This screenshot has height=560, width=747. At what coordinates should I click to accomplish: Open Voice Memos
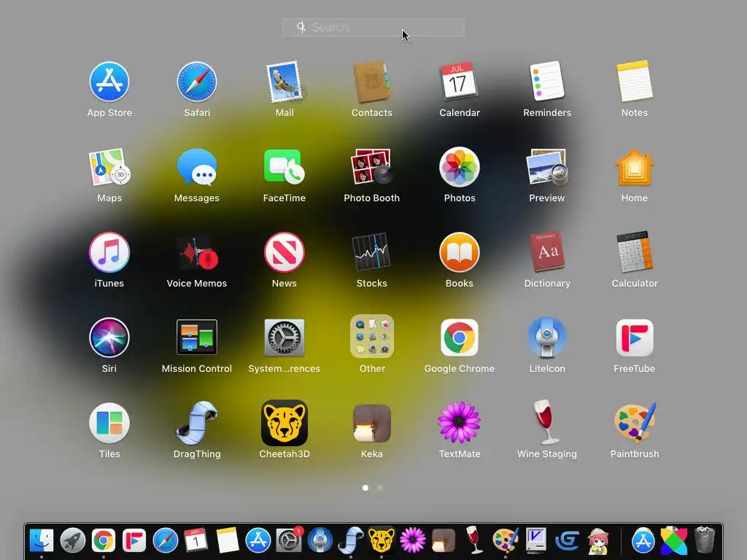click(197, 252)
